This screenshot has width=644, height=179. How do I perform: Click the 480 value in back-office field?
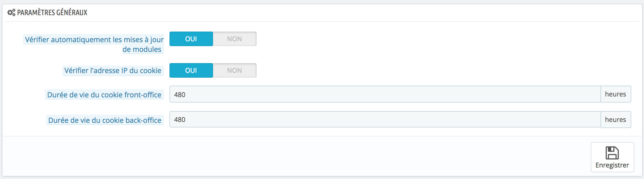[x=179, y=120]
